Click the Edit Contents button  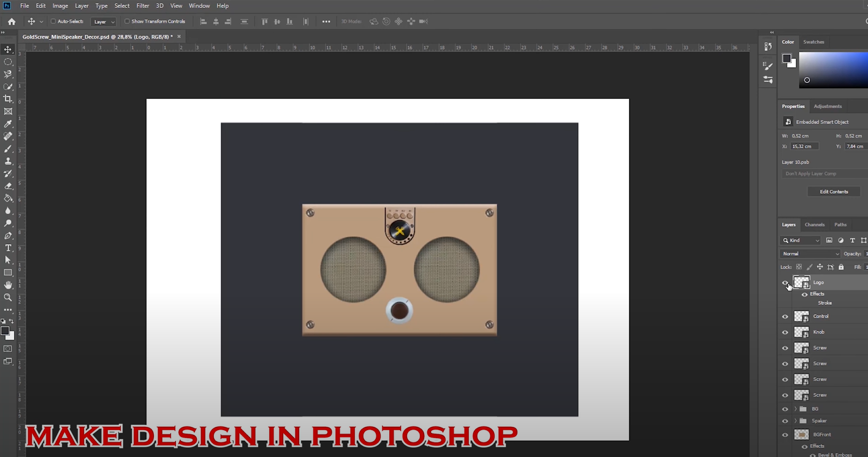tap(834, 192)
